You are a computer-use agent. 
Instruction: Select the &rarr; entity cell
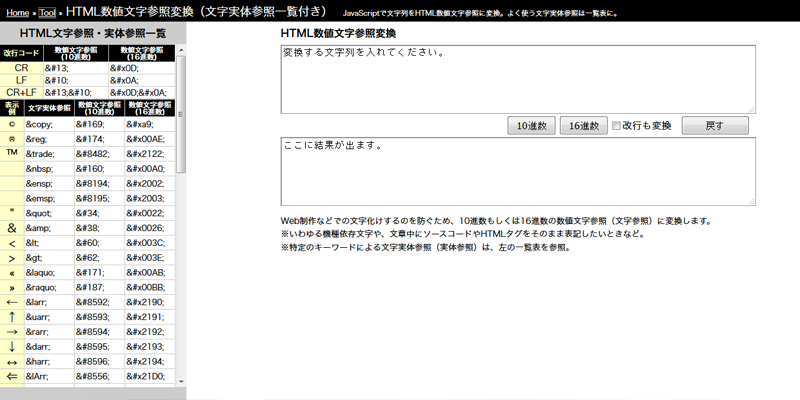point(49,332)
